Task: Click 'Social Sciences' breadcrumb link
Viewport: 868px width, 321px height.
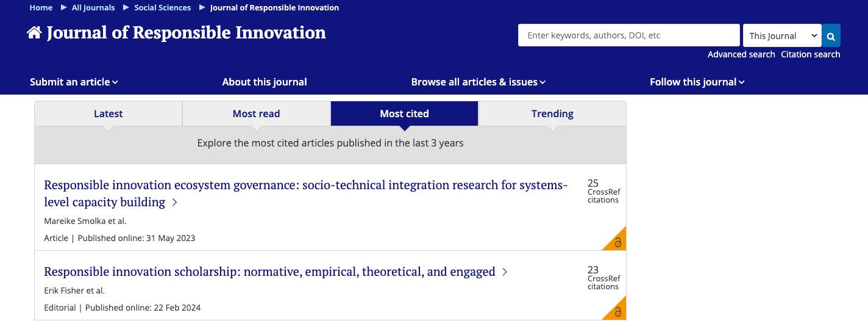Action: (x=162, y=8)
